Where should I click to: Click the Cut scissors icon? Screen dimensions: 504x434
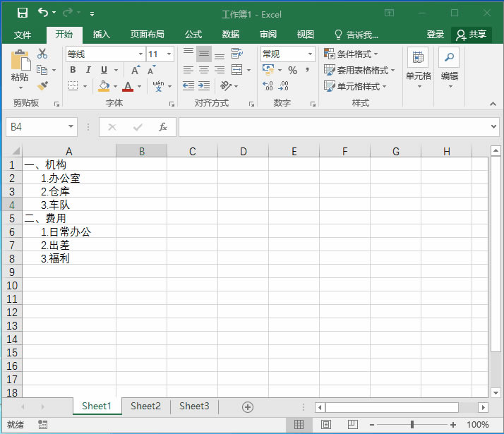point(42,54)
